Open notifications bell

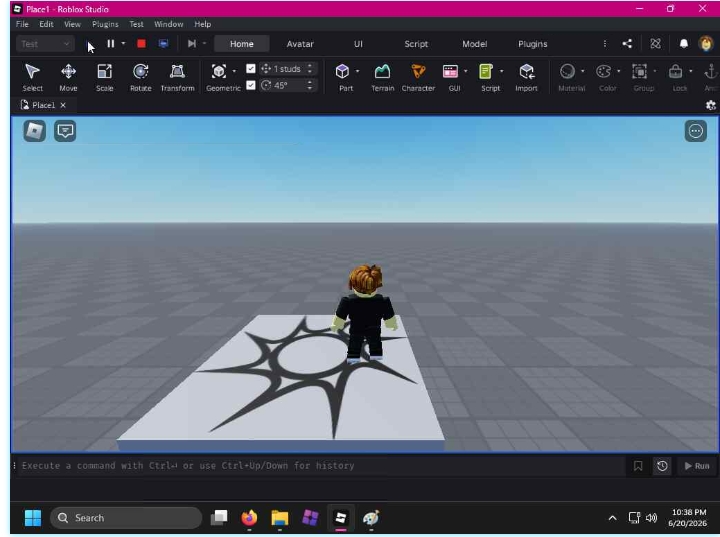[684, 44]
